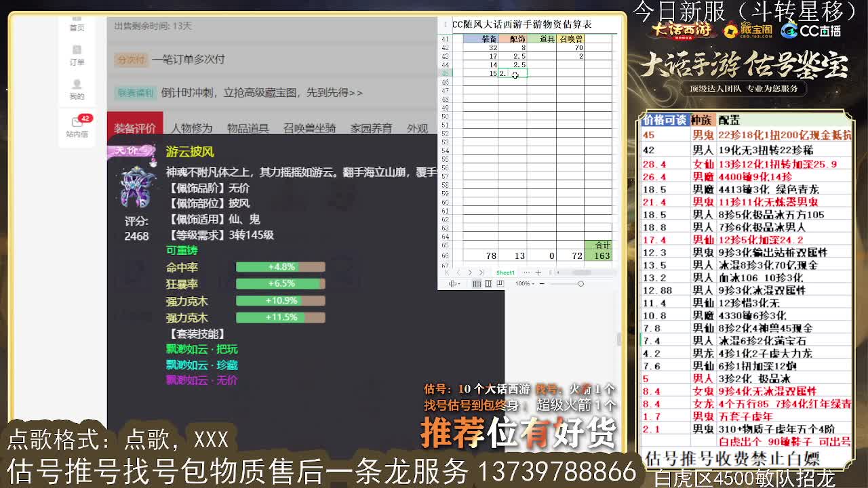
Task: Open the 首页 home icon in sidebar
Action: point(77,22)
